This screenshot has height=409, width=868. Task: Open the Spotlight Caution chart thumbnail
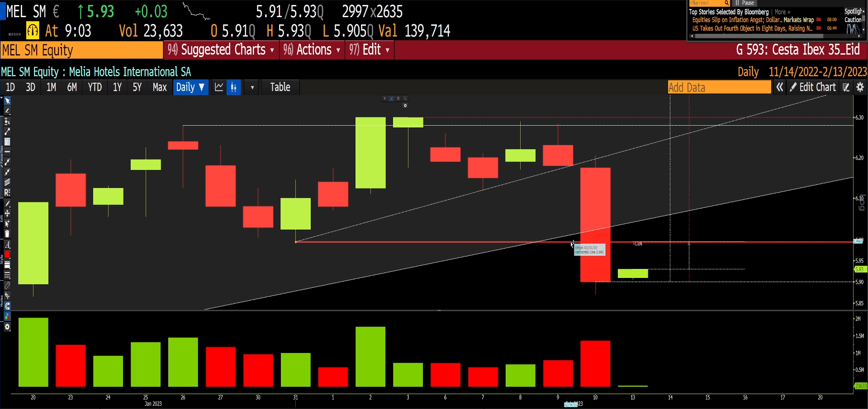pyautogui.click(x=853, y=30)
